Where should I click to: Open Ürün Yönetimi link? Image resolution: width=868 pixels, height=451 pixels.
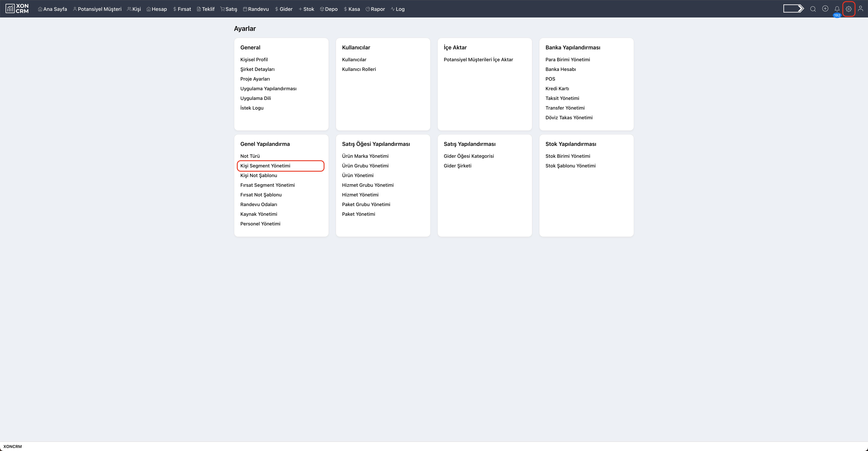[358, 176]
